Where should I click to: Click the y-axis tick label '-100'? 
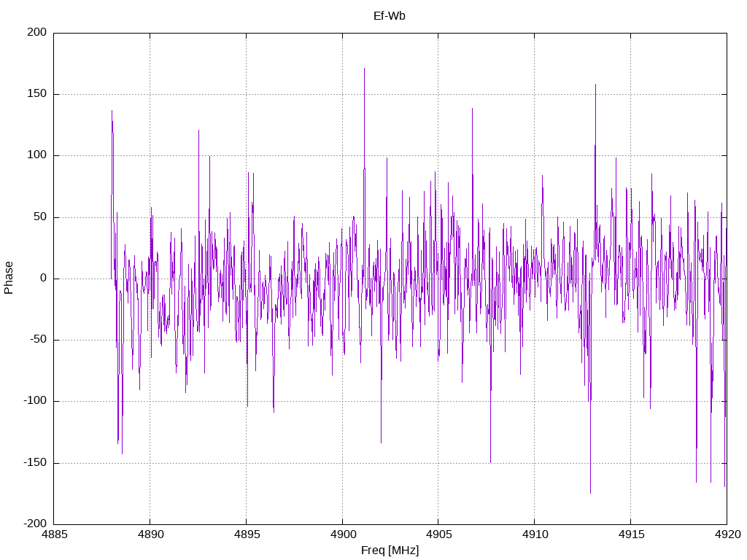click(35, 401)
